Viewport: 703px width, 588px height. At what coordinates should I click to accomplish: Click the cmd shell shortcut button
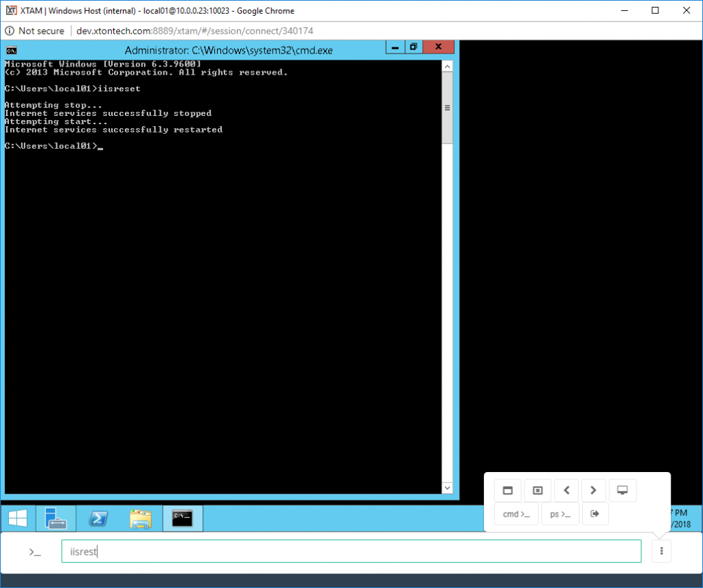[x=516, y=513]
